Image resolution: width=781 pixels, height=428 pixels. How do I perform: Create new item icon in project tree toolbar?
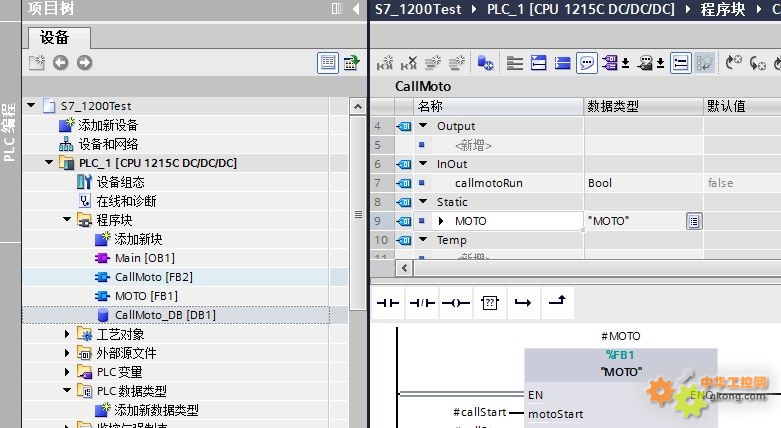pyautogui.click(x=37, y=63)
